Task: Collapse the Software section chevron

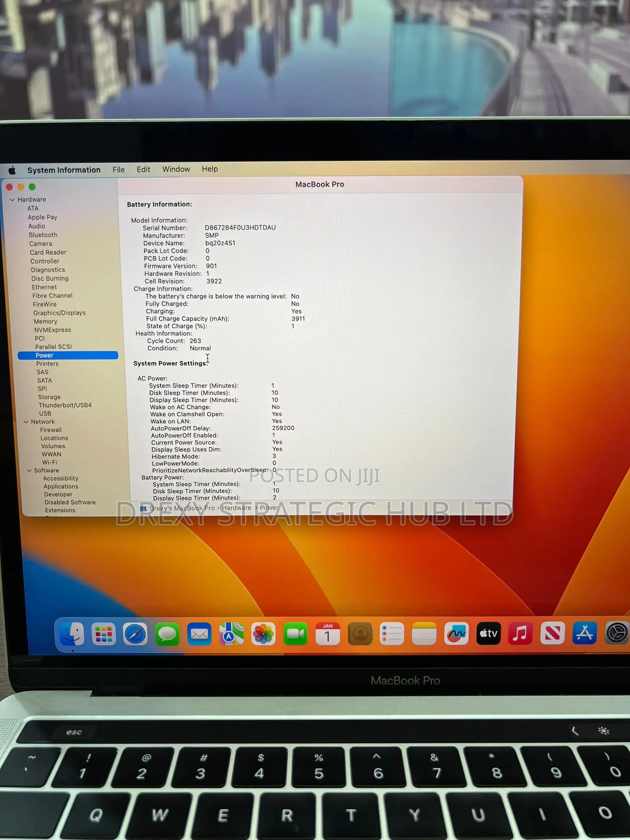Action: 29,470
